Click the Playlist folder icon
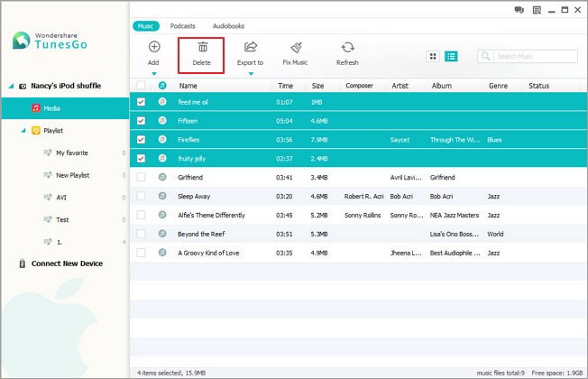The width and height of the screenshot is (588, 379). [x=36, y=131]
